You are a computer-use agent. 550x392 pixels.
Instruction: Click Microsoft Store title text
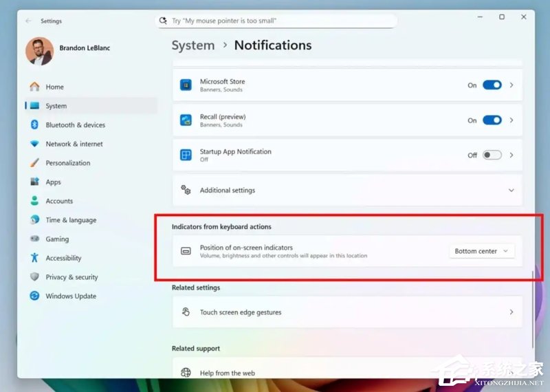(222, 81)
